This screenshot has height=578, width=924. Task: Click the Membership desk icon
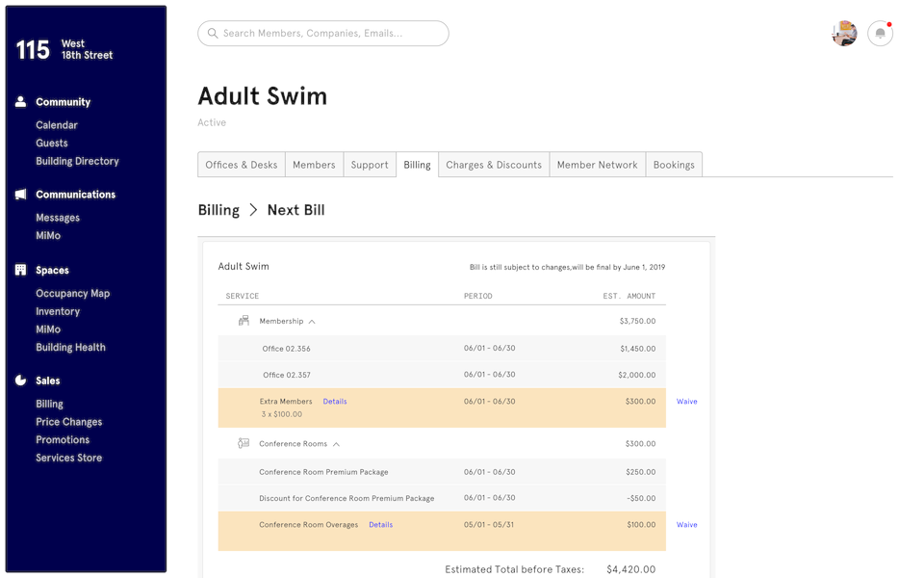click(x=244, y=320)
